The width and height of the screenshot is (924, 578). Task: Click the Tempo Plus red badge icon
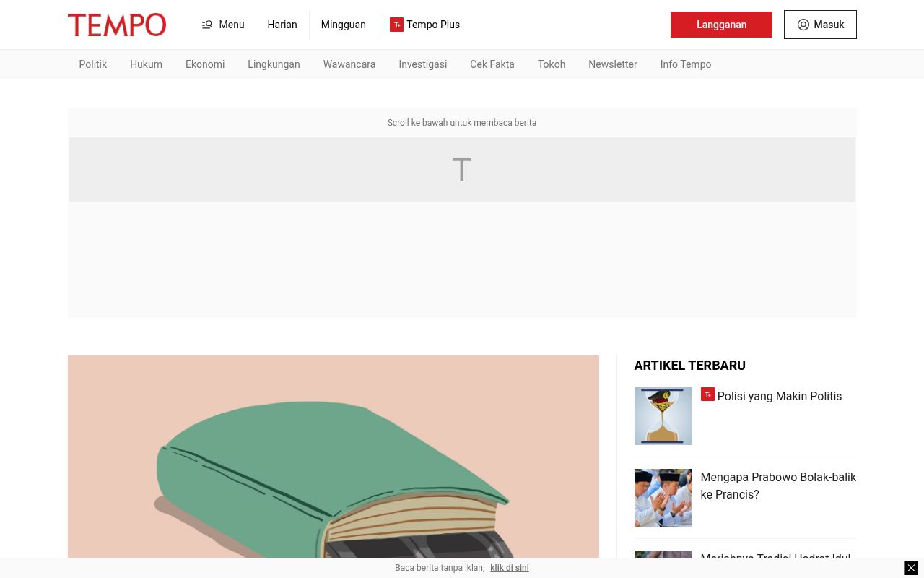click(x=396, y=25)
